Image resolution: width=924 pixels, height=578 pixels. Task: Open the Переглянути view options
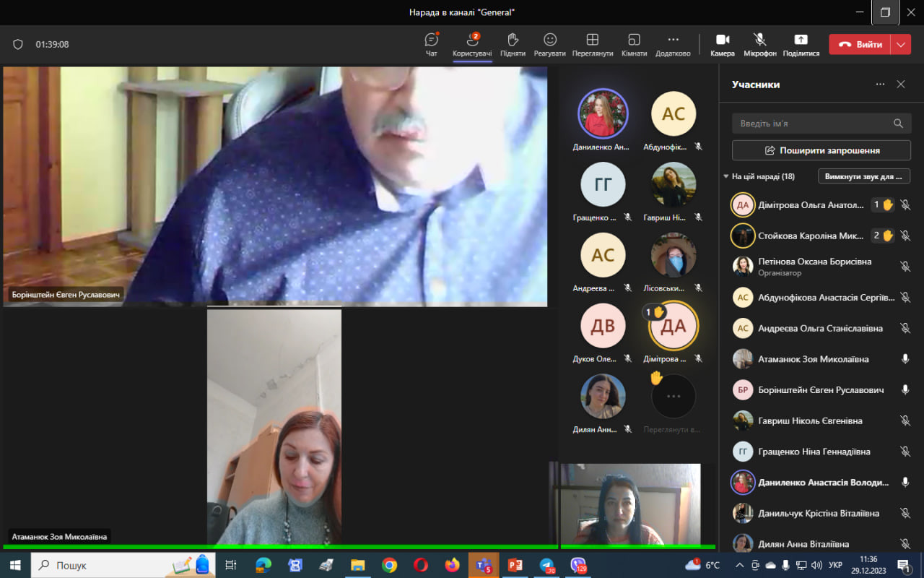pyautogui.click(x=593, y=45)
